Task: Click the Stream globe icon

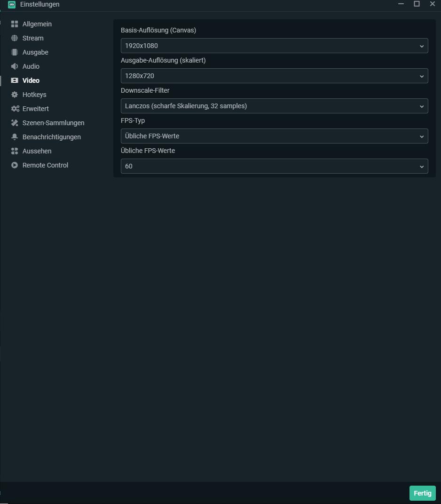Action: pyautogui.click(x=15, y=38)
